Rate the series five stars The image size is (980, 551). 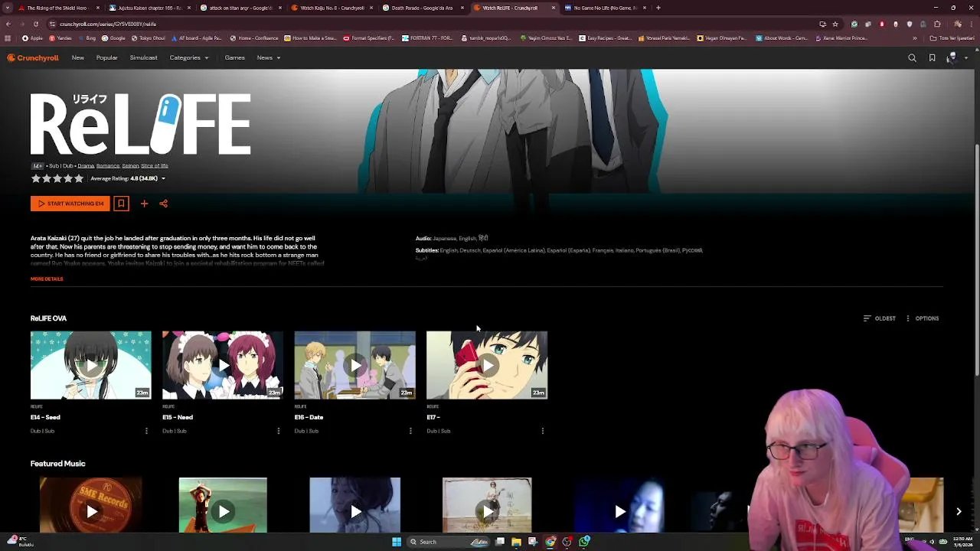coord(78,178)
